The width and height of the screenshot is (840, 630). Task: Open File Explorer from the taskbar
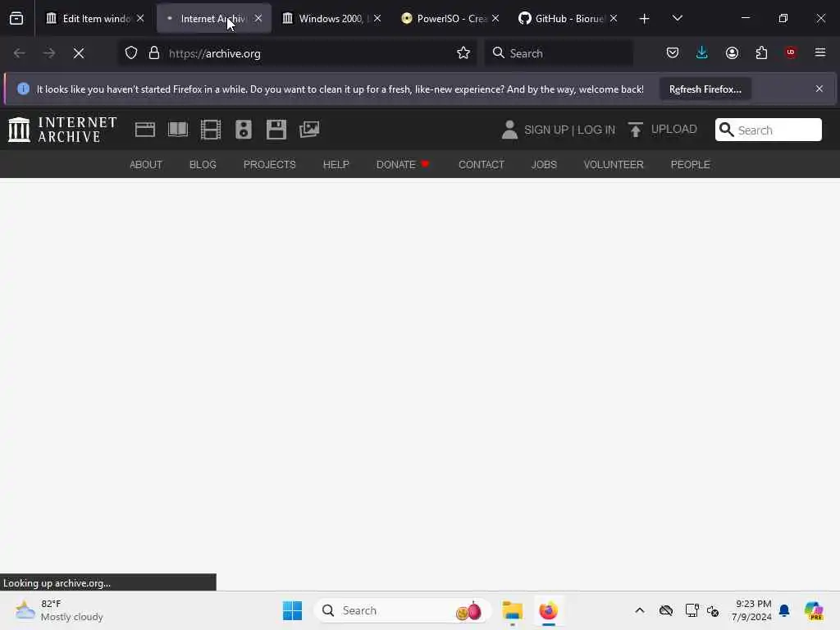[512, 610]
